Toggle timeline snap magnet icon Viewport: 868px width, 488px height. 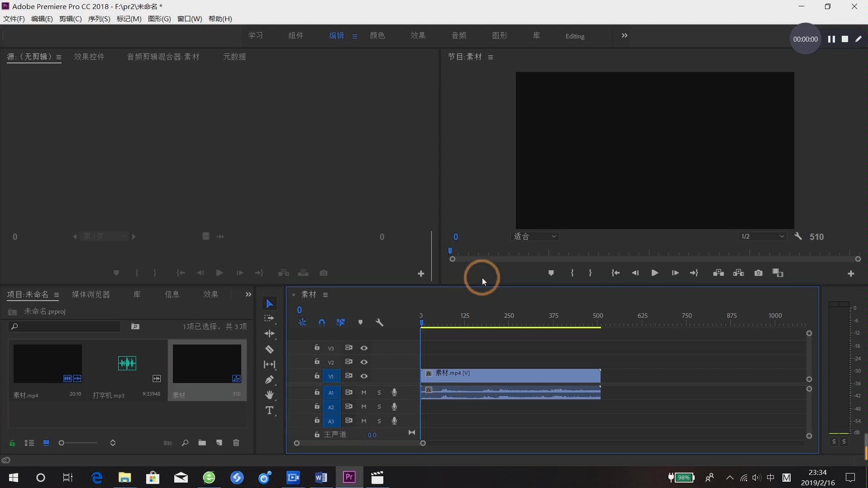click(x=322, y=323)
